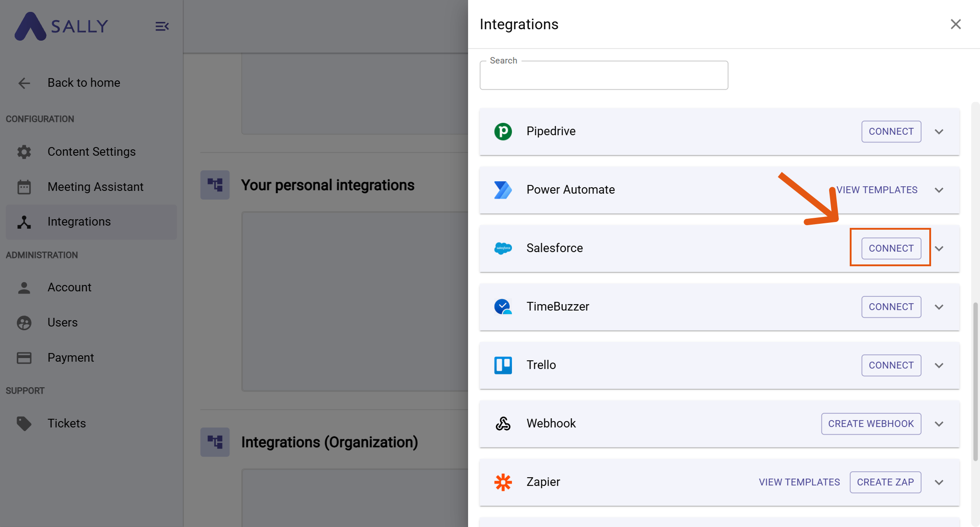The width and height of the screenshot is (980, 527).
Task: Click the Integrations sidebar icon
Action: (24, 222)
